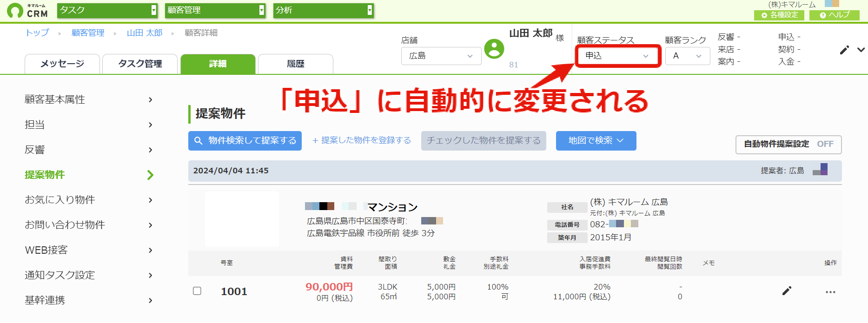Open お気に入り物件 in sidebar

[x=88, y=200]
